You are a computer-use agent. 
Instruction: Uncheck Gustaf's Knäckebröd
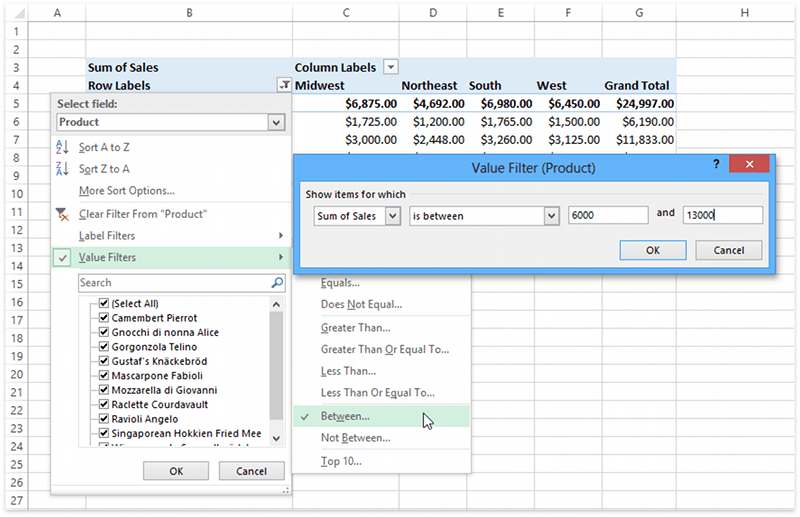(104, 361)
